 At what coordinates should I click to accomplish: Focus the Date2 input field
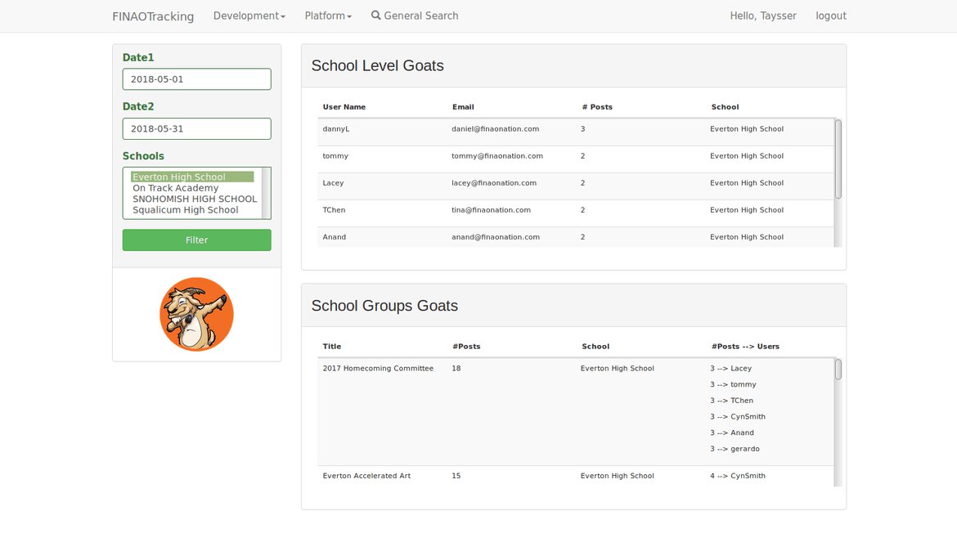click(x=196, y=128)
